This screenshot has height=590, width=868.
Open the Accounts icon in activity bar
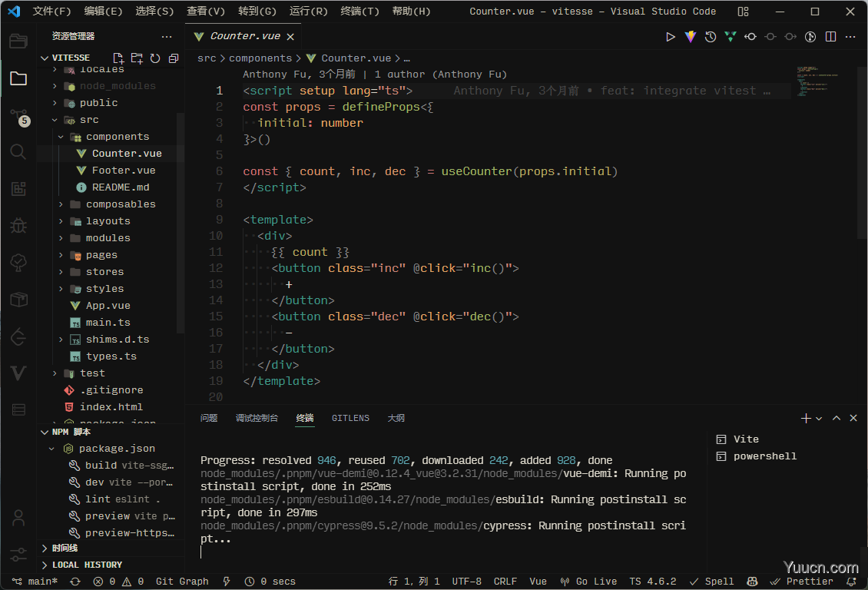(x=18, y=518)
